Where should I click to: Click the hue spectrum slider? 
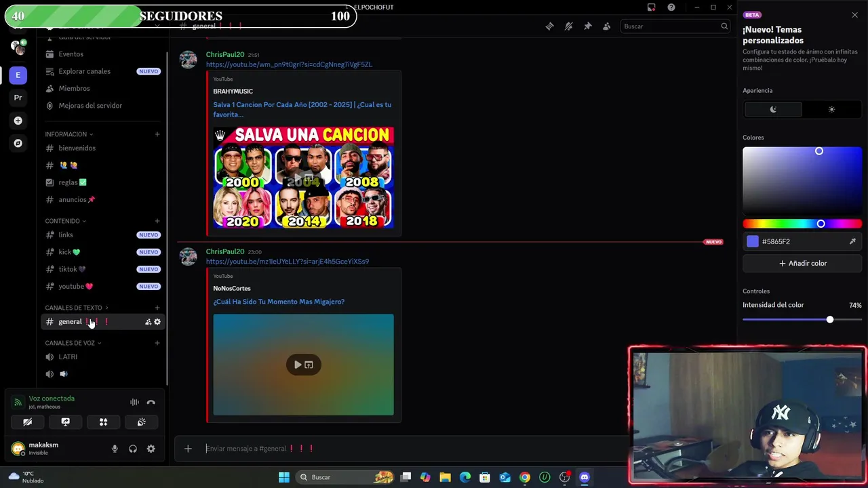click(x=802, y=224)
